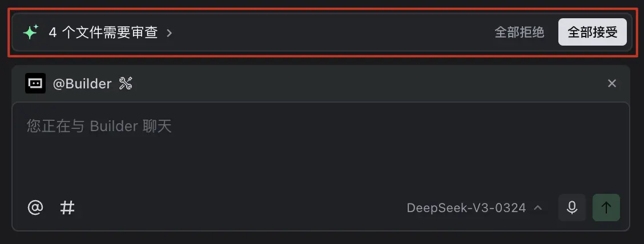Focus the 您正在与 Builder 聊天 chat input
Viewport: 644px width, 244px height.
[99, 126]
